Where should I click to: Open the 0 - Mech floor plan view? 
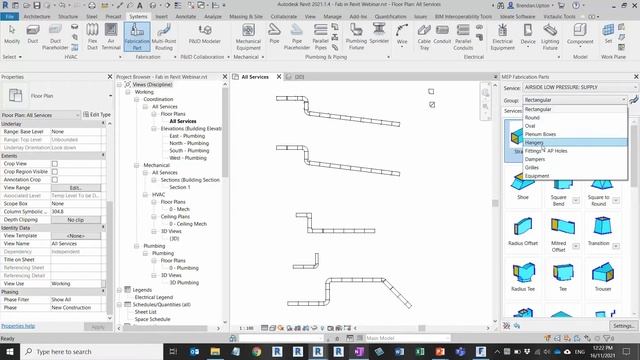pos(179,209)
